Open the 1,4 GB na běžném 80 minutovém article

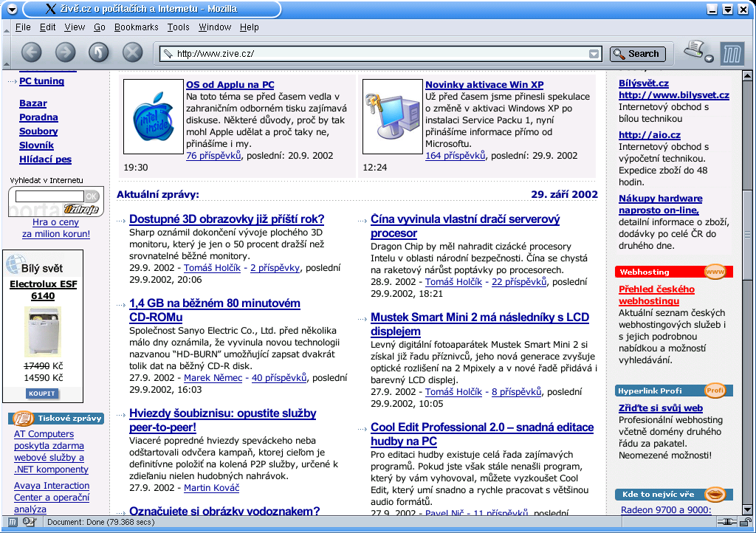click(x=215, y=310)
